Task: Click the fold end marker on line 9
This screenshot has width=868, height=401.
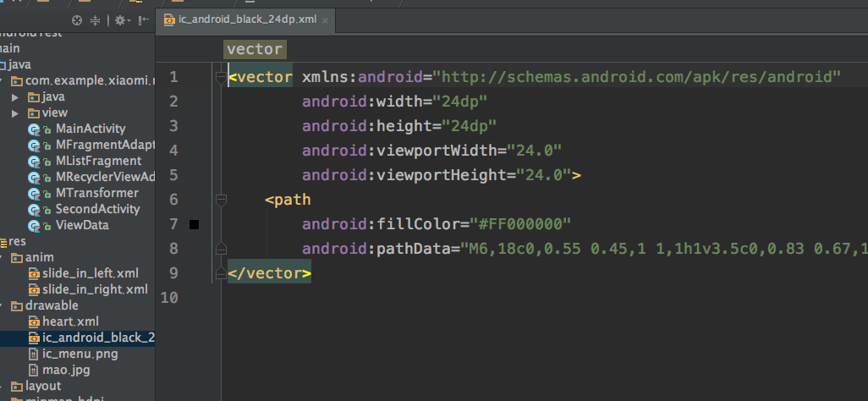Action: click(x=221, y=272)
